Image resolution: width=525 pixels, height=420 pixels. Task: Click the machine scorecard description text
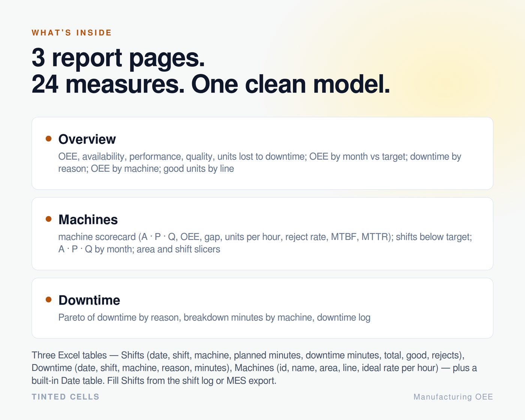265,243
